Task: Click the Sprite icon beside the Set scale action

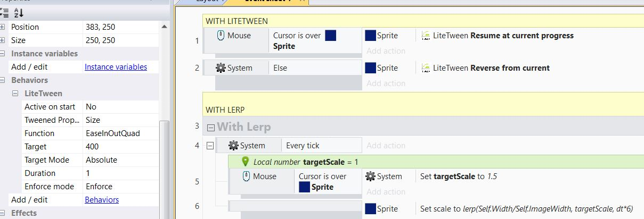Action: pos(370,209)
